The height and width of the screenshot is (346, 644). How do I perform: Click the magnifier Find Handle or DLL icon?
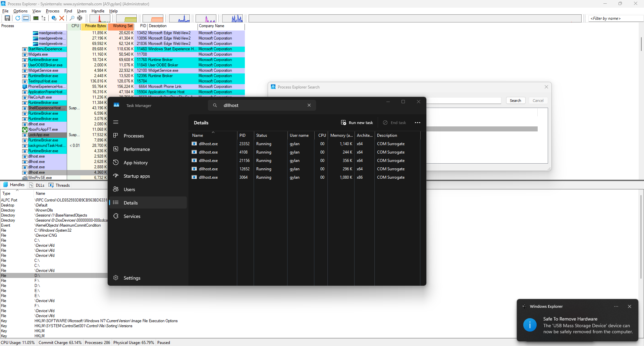[x=72, y=18]
